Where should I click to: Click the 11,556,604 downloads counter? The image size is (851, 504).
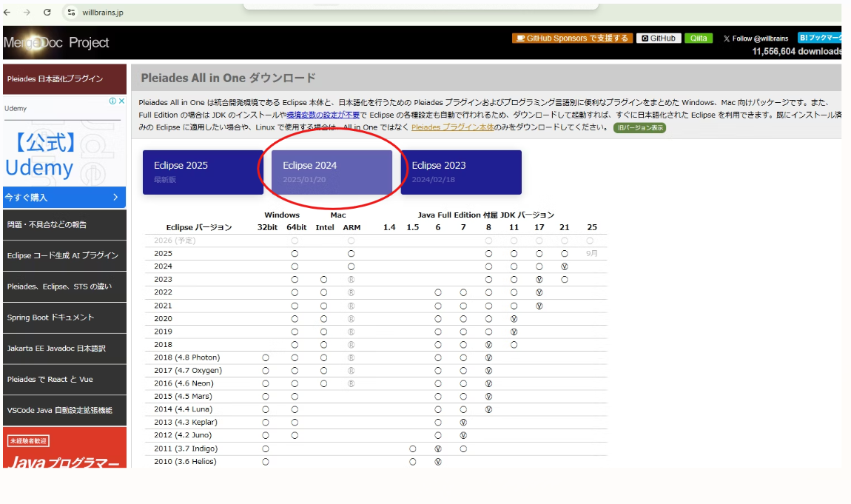tap(796, 52)
